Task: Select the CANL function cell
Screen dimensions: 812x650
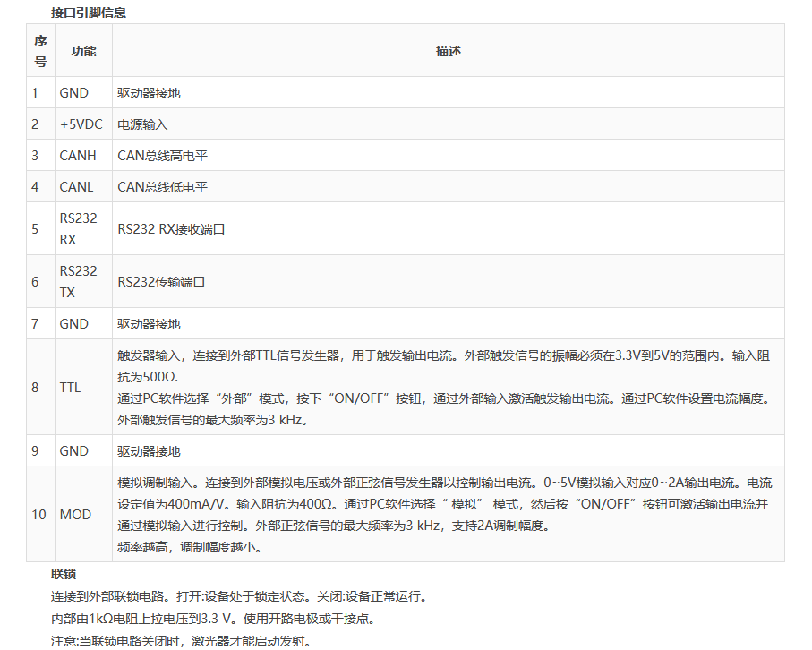Action: (x=77, y=187)
